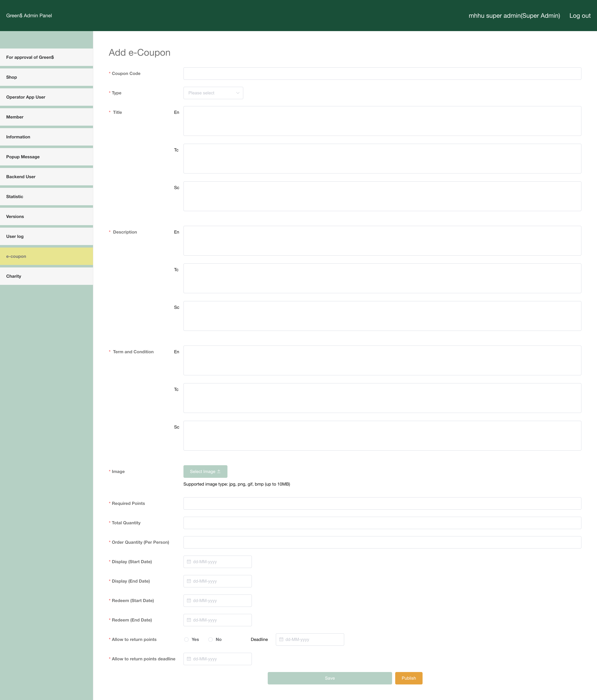Go to the Charity sidebar section

[x=46, y=276]
